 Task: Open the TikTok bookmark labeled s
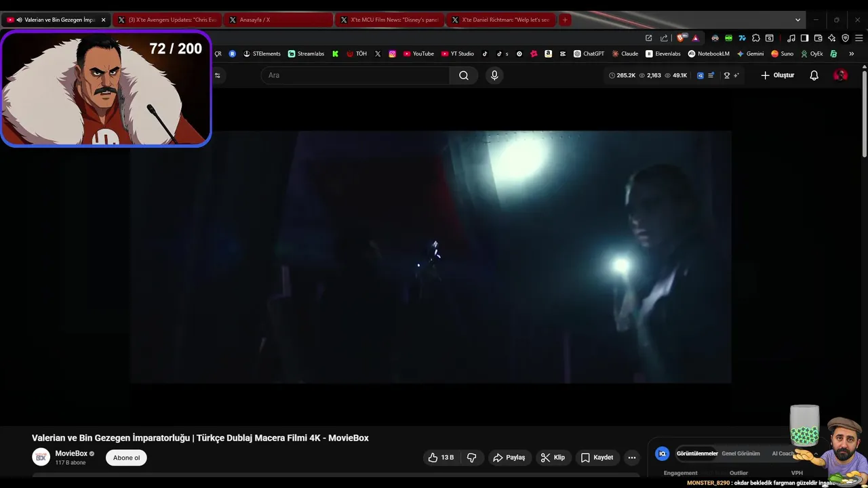(x=502, y=54)
